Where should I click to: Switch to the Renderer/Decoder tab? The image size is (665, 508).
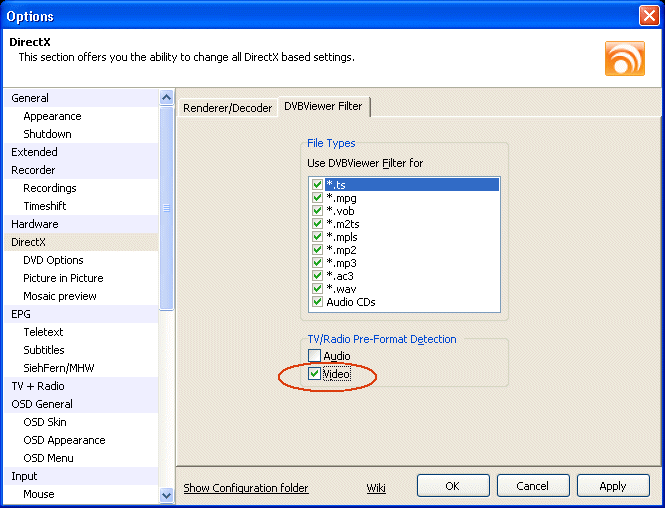[227, 108]
